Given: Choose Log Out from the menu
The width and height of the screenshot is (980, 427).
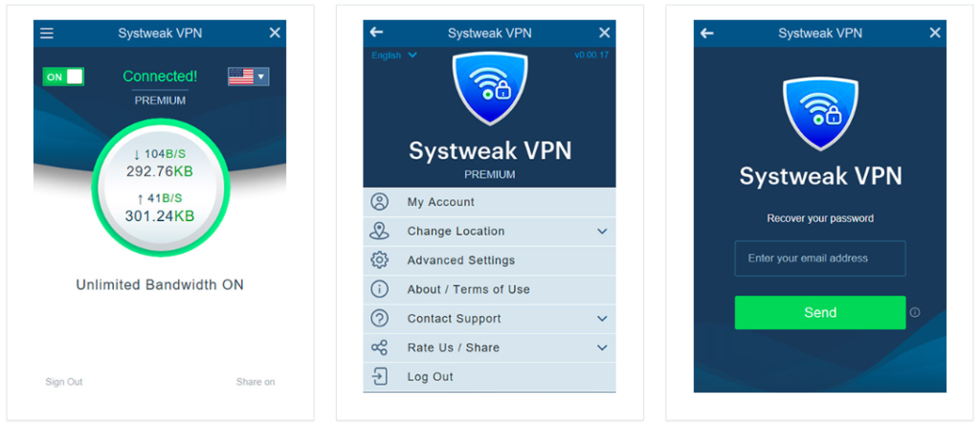Looking at the screenshot, I should click(x=489, y=377).
